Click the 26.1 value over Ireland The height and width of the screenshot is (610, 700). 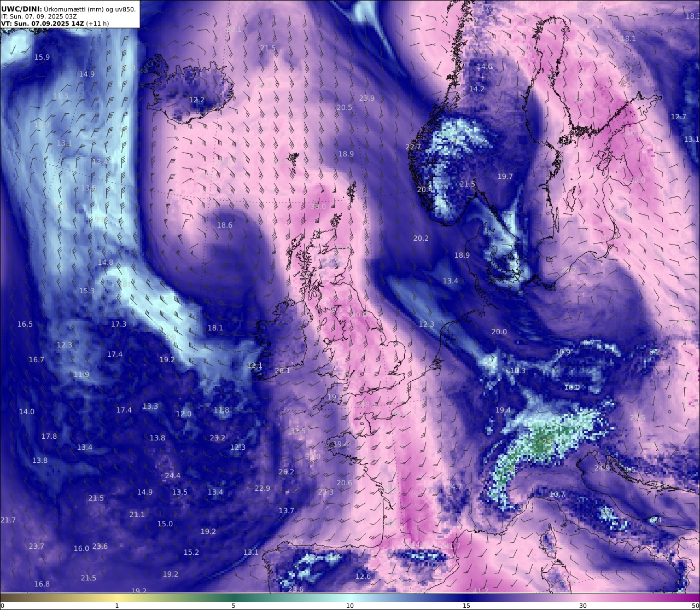[x=283, y=370]
